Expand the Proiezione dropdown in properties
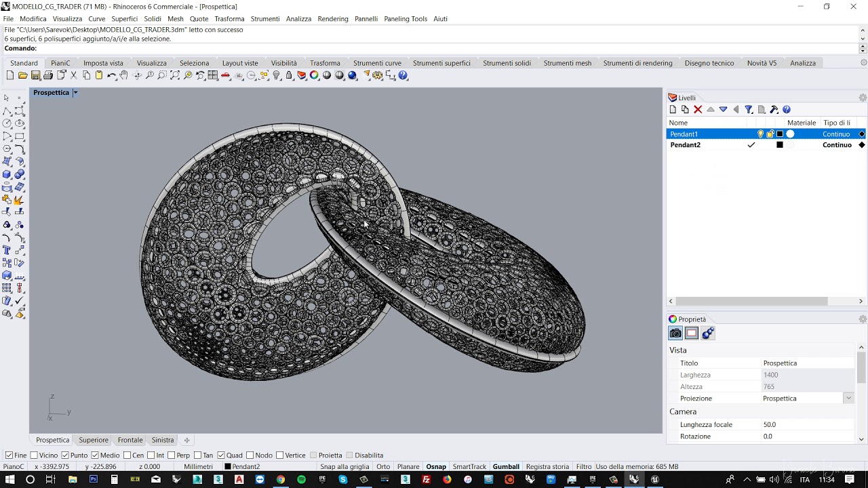868x488 pixels. coord(848,399)
